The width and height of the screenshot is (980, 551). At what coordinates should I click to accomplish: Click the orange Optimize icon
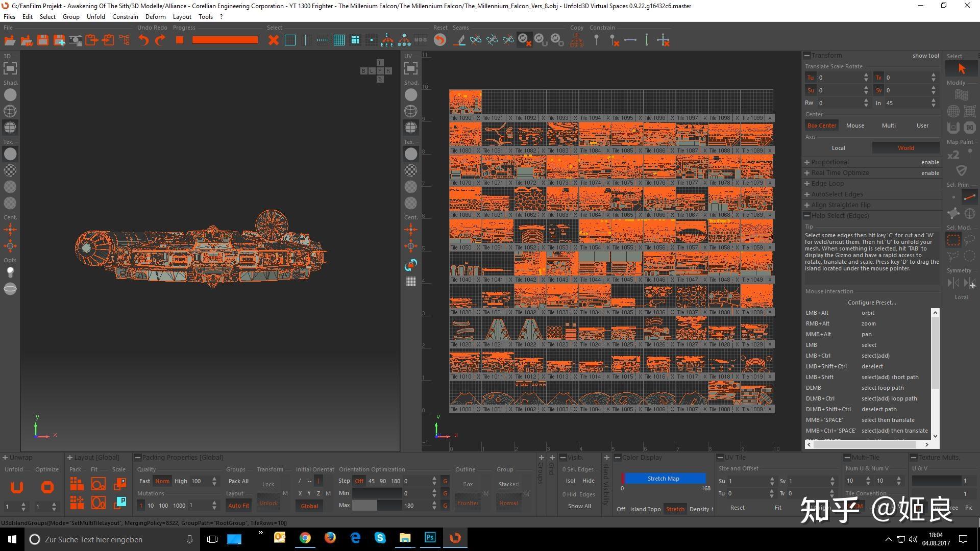47,487
